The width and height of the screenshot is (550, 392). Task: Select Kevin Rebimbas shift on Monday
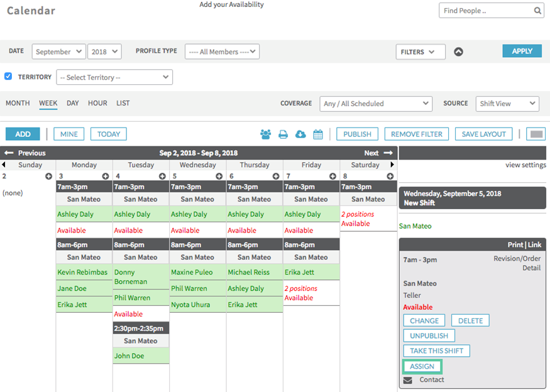pos(84,272)
